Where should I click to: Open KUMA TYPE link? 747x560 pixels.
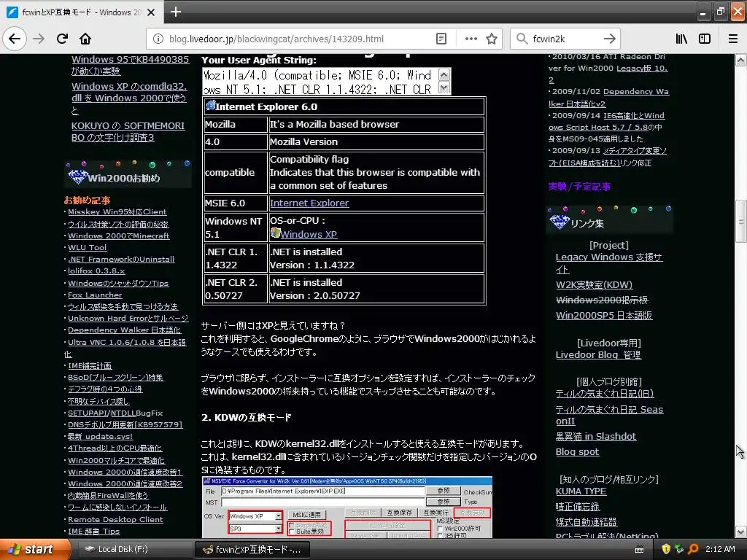tap(581, 491)
